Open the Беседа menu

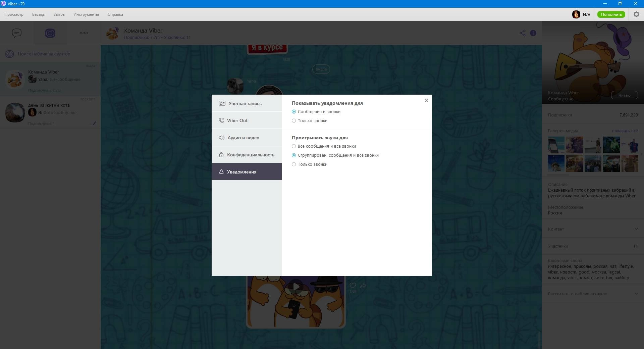point(38,14)
